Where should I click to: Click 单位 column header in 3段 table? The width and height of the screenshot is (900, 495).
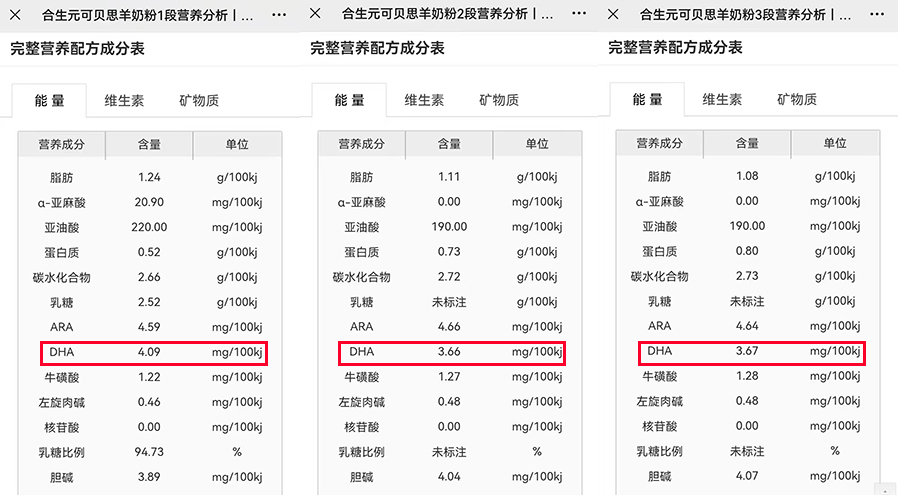point(835,144)
